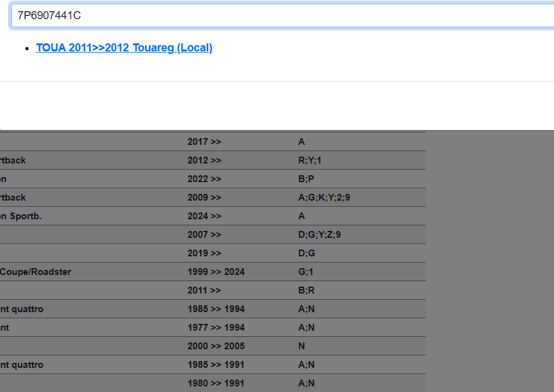Select the '2019 >>' year cell
Viewport: 554px width, 392px height.
click(x=204, y=253)
